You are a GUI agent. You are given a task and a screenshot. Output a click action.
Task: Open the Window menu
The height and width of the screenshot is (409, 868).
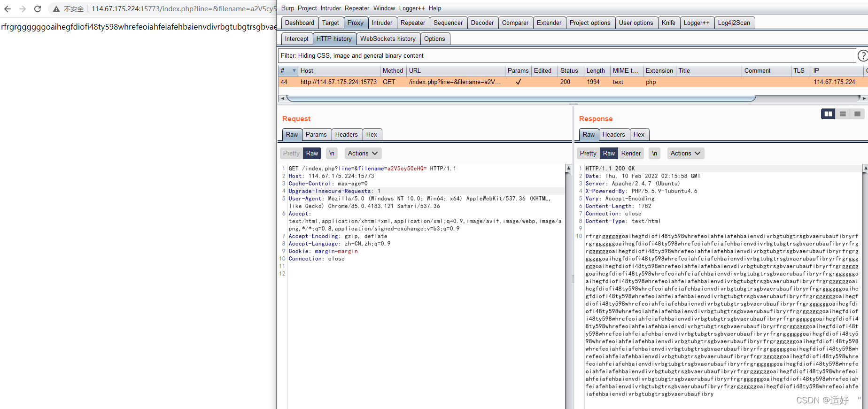[x=384, y=8]
